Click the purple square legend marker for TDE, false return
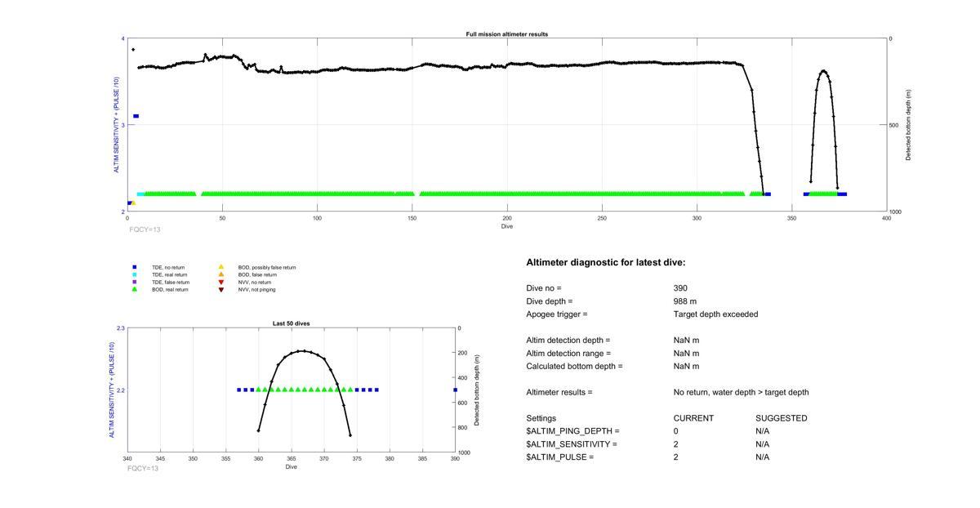Viewport: 980px width, 508px height. 134,282
